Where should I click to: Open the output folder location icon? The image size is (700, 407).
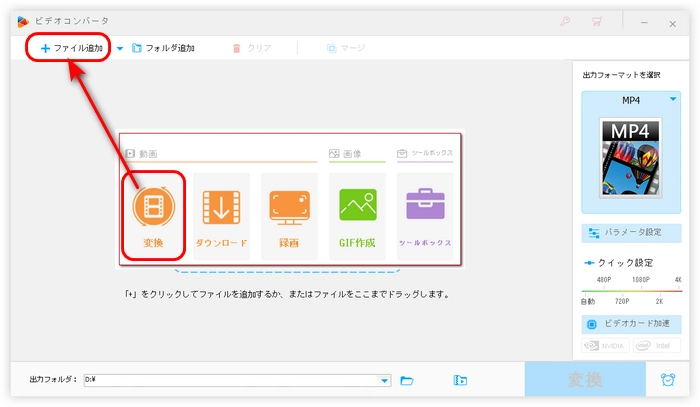460,380
